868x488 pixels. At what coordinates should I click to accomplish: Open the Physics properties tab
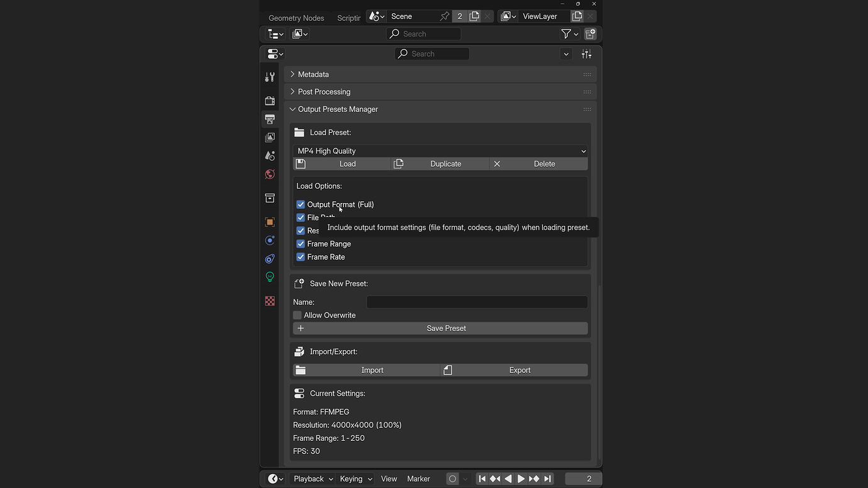click(270, 240)
